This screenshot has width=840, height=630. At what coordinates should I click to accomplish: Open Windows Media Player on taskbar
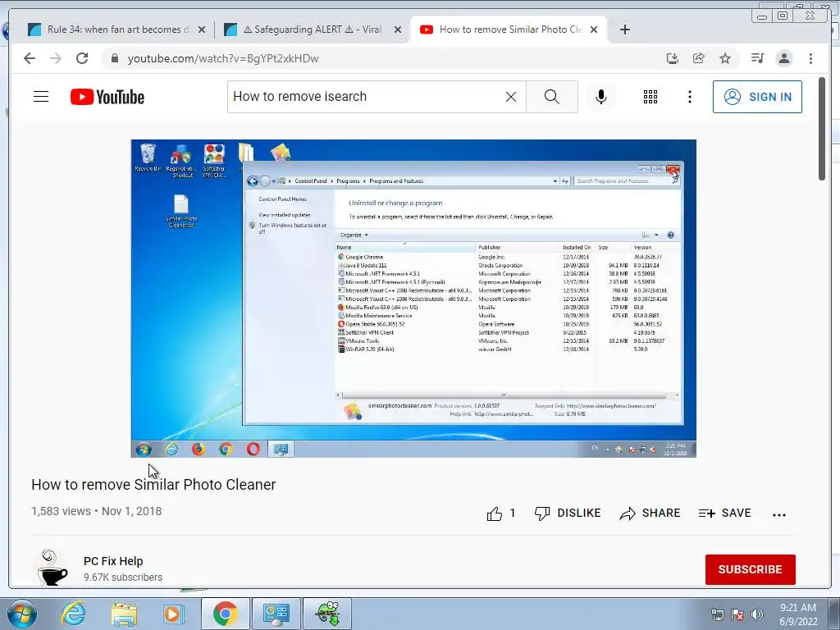point(174,614)
